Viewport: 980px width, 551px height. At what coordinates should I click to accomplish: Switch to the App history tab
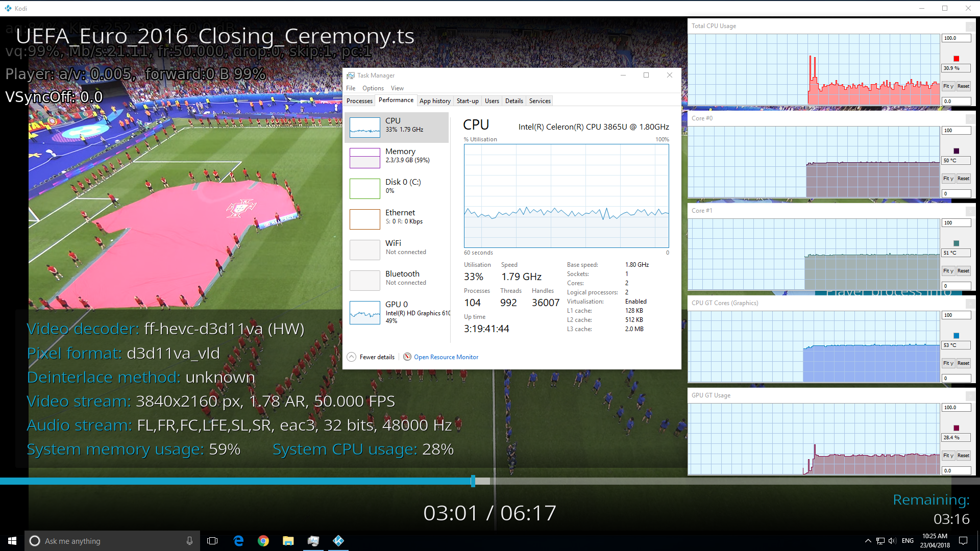[x=435, y=101]
